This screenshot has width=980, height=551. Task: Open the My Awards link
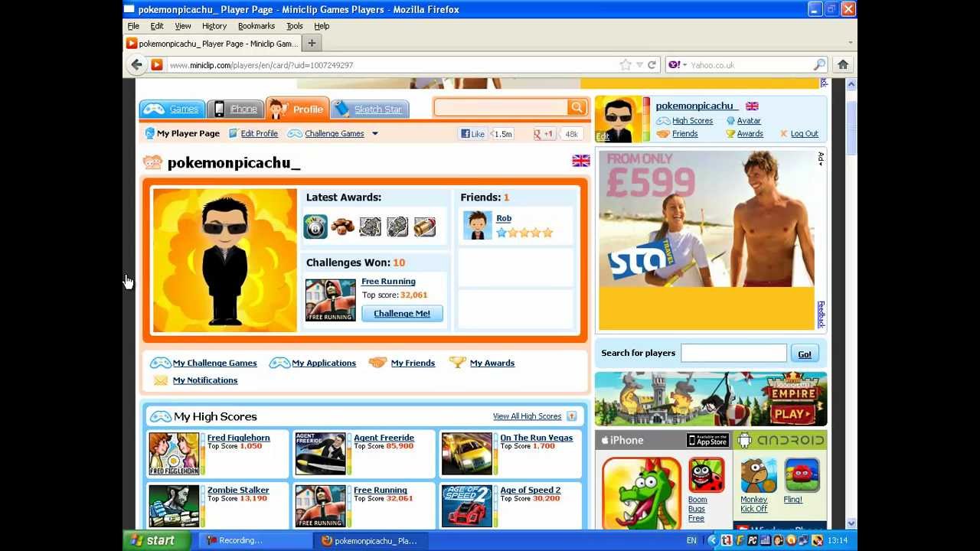coord(492,363)
